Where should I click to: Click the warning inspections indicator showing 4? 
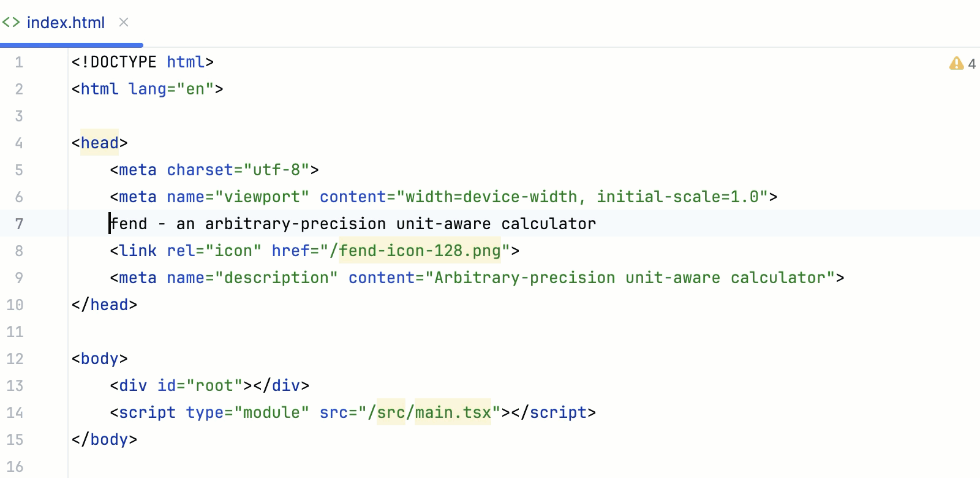pos(971,63)
